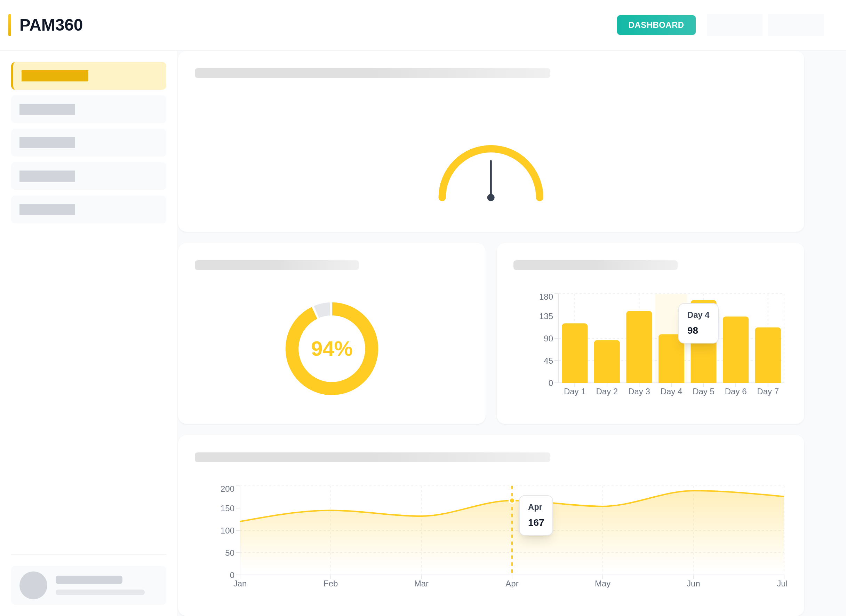Open the fourth sidebar menu item
846x616 pixels.
point(89,176)
